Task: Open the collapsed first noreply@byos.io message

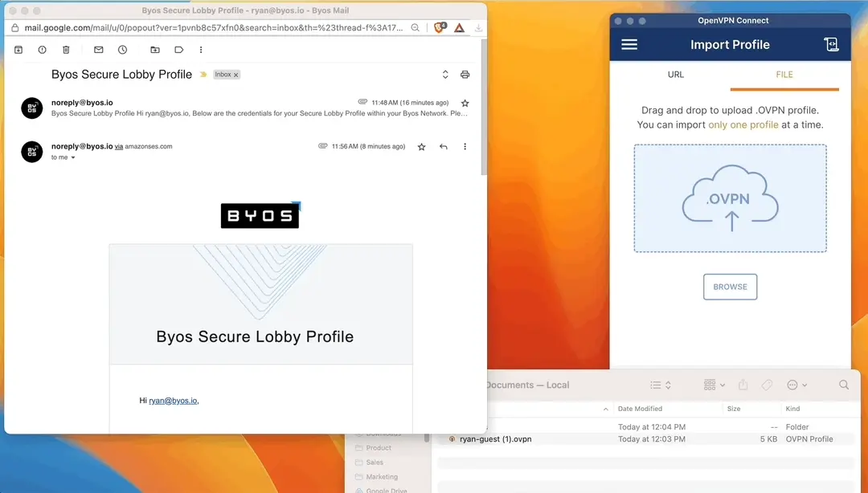Action: tap(259, 108)
